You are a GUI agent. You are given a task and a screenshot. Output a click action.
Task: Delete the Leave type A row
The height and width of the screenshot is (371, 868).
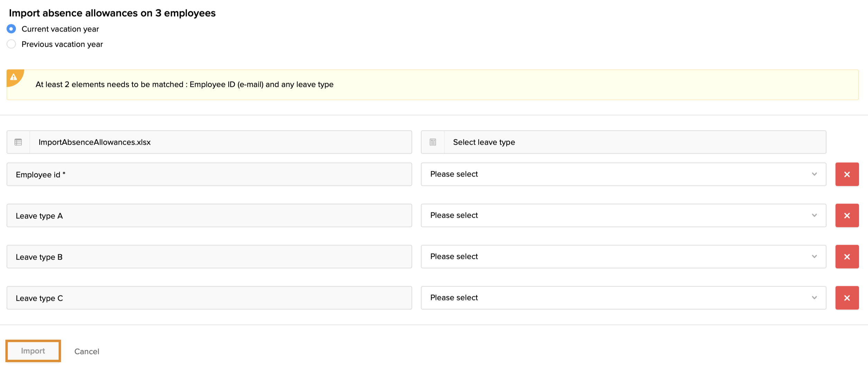[x=847, y=216]
